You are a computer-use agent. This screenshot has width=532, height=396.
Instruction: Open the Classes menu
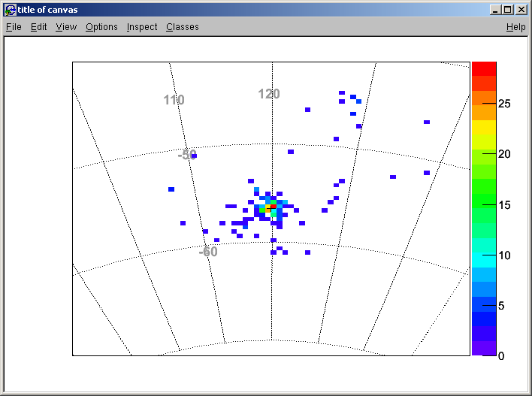(182, 27)
